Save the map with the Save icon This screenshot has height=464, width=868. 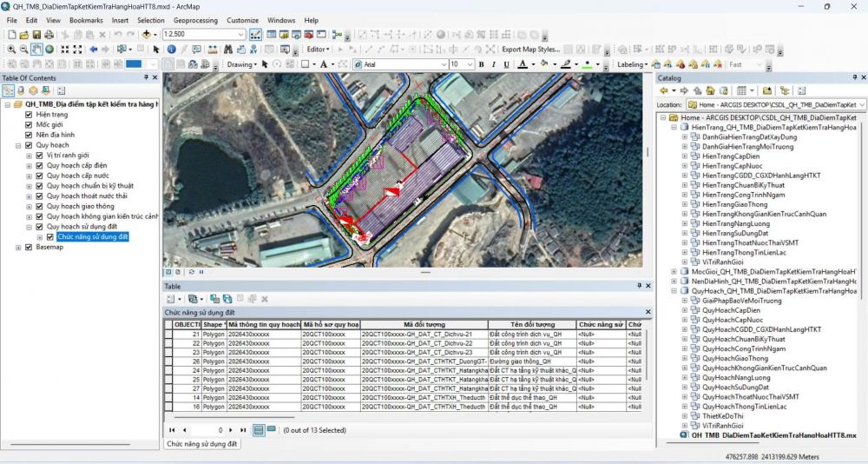point(36,35)
